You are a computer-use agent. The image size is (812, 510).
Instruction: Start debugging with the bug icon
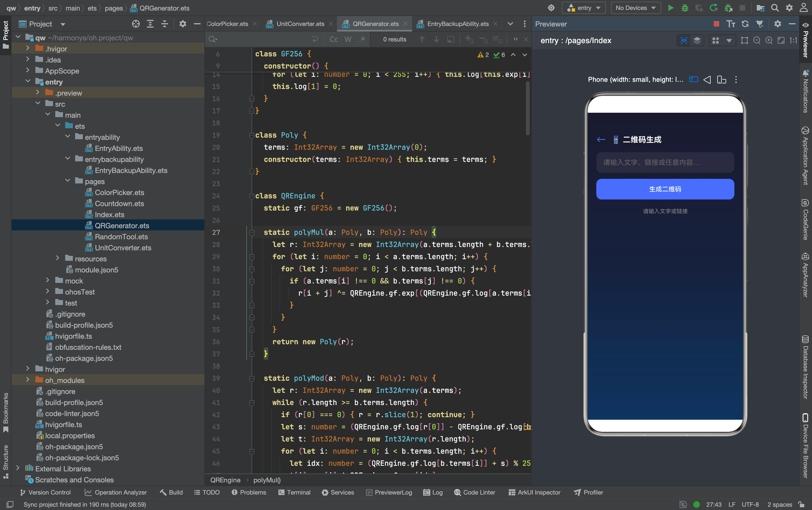685,8
